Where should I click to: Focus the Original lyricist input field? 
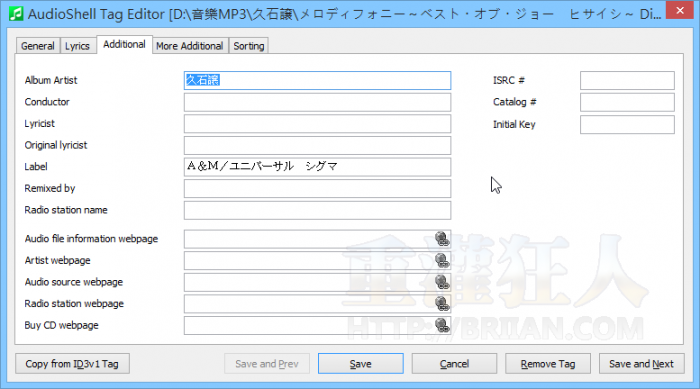point(317,146)
